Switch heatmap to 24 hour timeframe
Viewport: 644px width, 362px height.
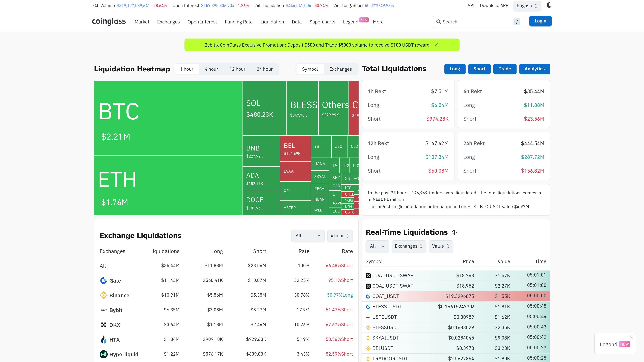point(264,69)
